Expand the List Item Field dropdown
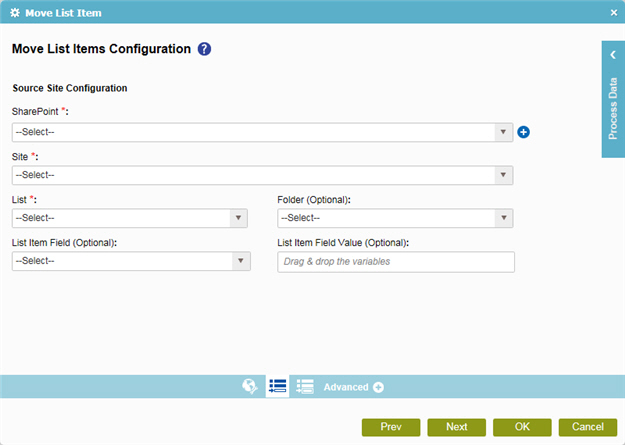 click(131, 261)
